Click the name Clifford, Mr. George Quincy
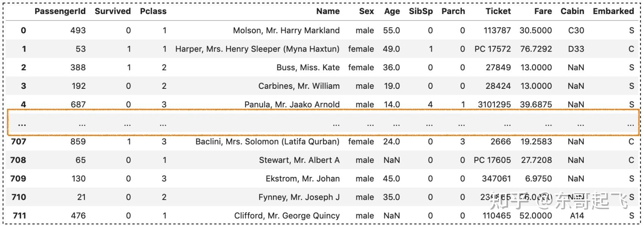 coord(287,216)
